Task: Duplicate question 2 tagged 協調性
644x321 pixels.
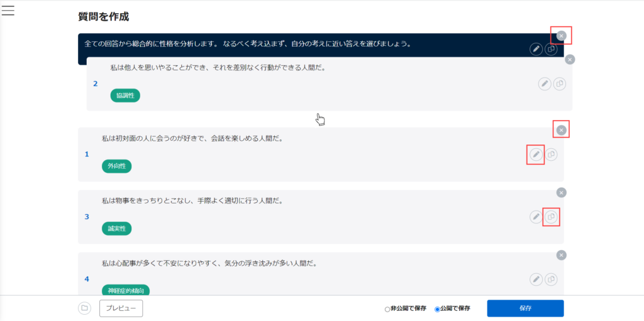Action: pos(559,84)
